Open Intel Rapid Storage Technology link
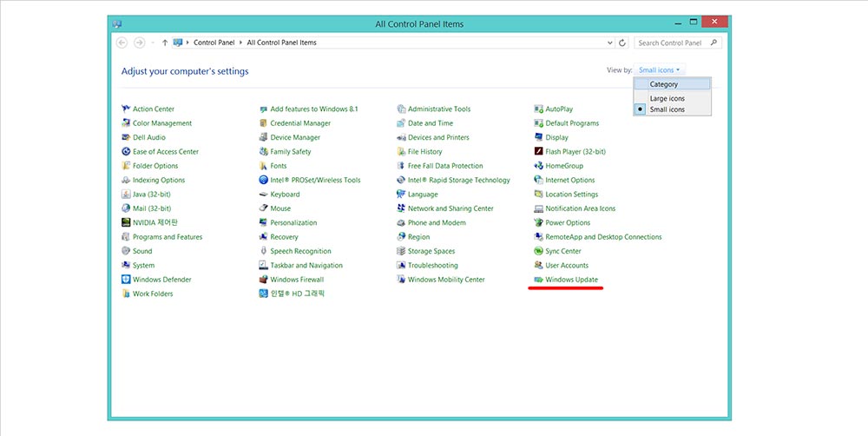 459,180
